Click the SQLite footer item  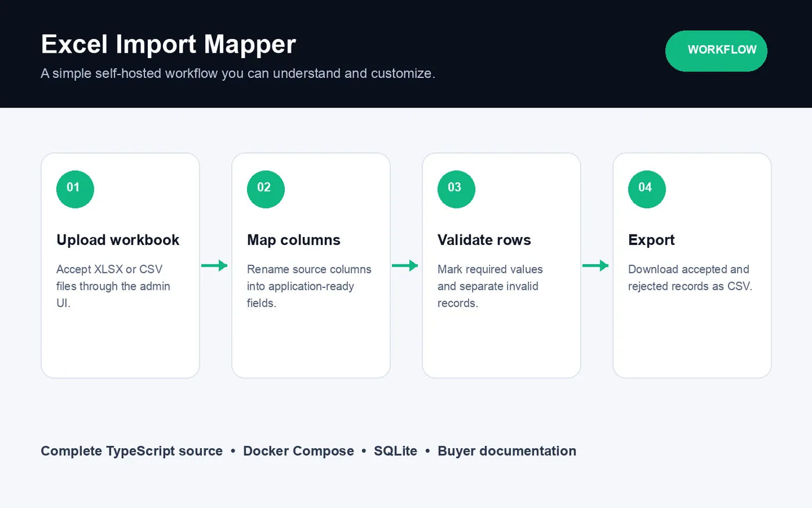click(396, 451)
